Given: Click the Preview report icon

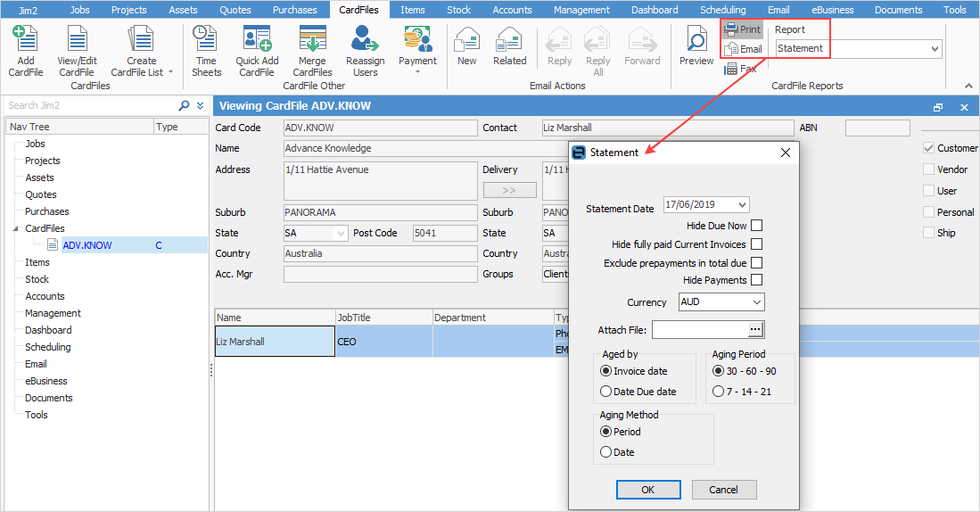Looking at the screenshot, I should coord(696,41).
